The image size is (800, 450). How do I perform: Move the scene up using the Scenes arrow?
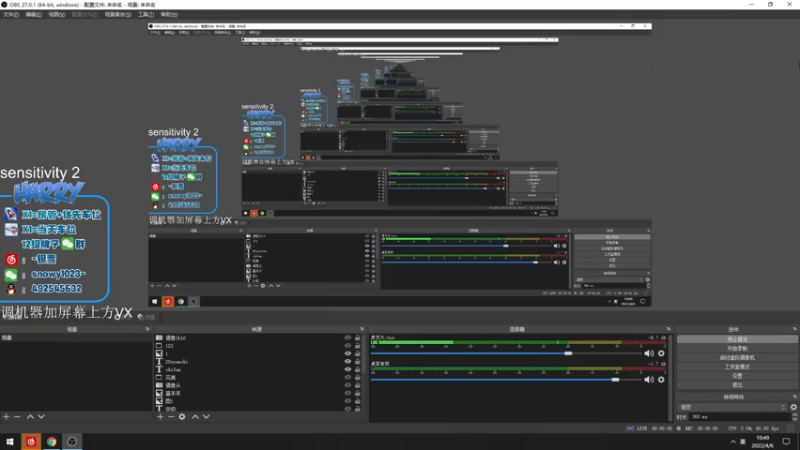[x=30, y=417]
